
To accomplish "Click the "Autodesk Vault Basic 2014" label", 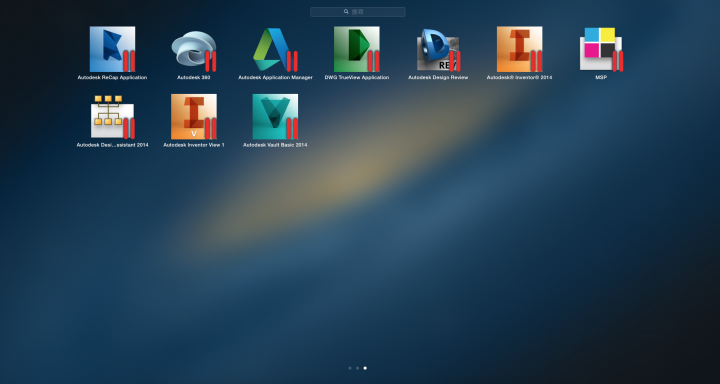I will (275, 145).
